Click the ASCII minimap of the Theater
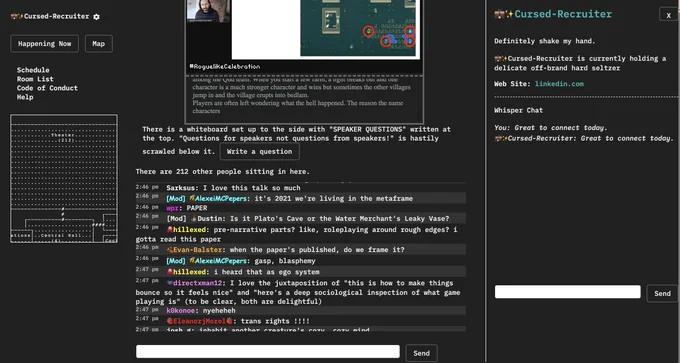 pos(64,178)
